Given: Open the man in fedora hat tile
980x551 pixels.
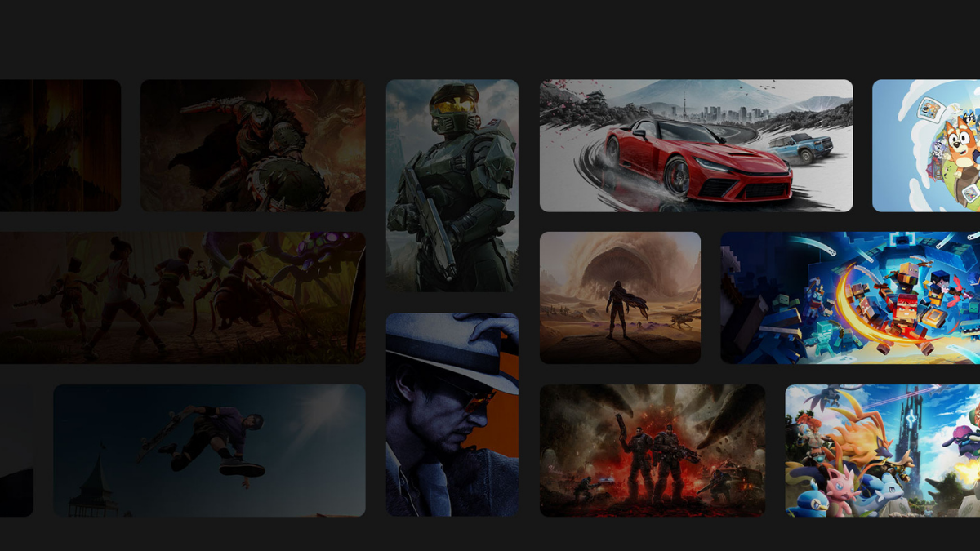Looking at the screenshot, I should 452,415.
